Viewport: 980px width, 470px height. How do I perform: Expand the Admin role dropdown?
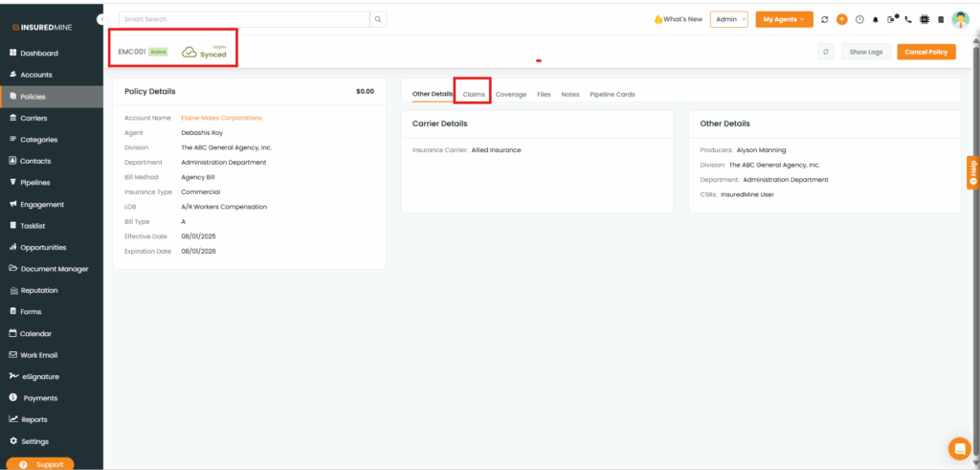(728, 19)
